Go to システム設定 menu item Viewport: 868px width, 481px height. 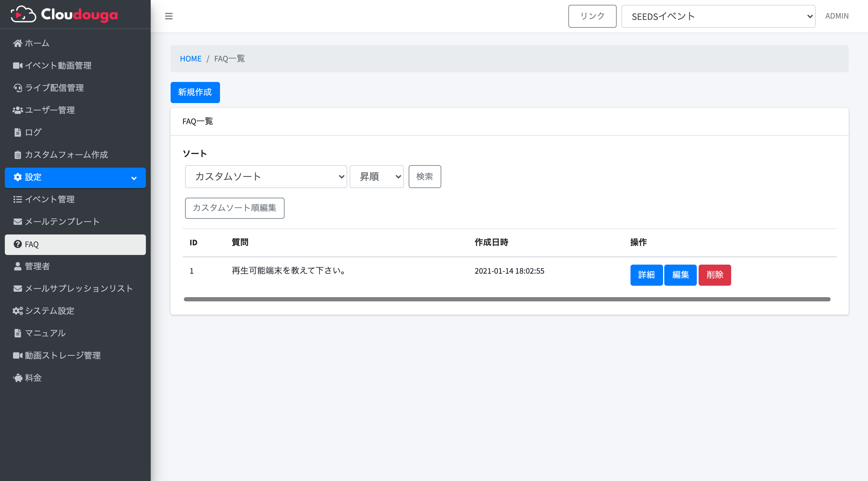(75, 311)
